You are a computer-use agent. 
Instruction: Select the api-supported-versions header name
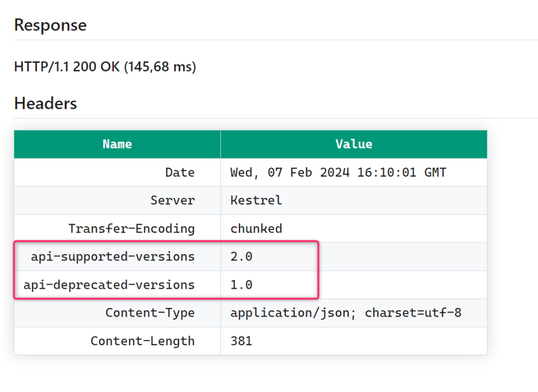(113, 257)
